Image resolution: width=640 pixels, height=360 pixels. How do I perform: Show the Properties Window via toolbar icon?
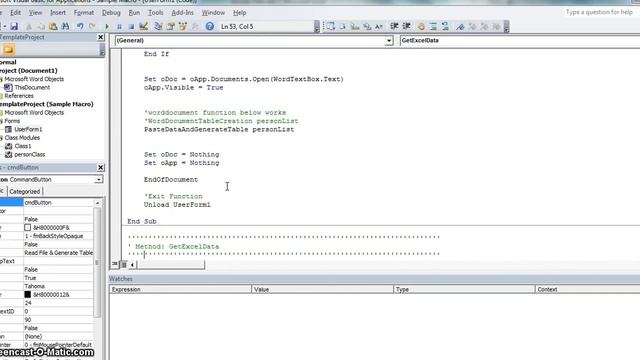tap(170, 27)
